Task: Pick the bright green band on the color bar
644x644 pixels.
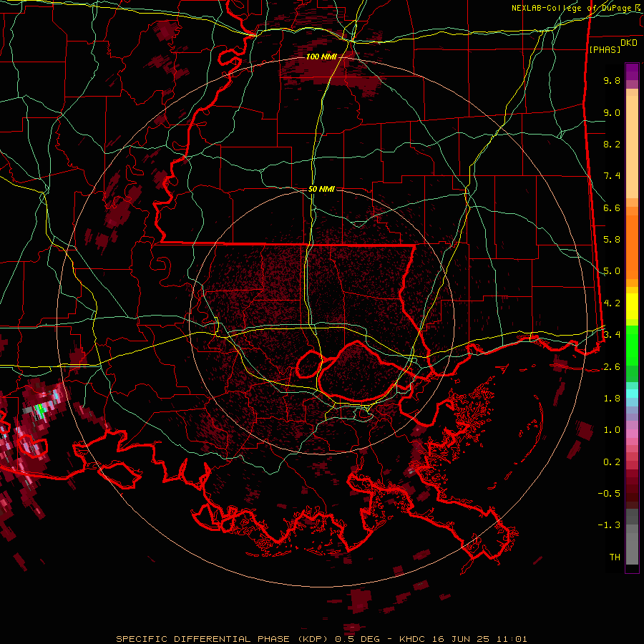Action: click(x=632, y=346)
